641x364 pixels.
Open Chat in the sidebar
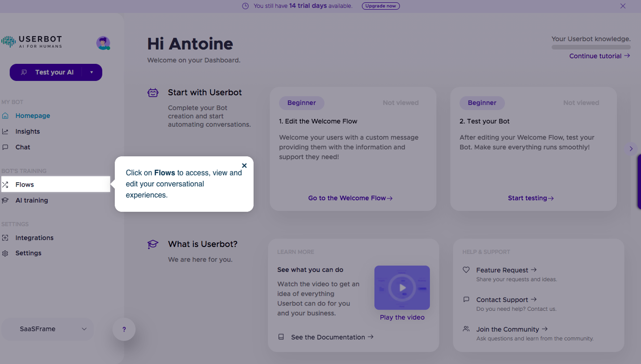point(23,147)
